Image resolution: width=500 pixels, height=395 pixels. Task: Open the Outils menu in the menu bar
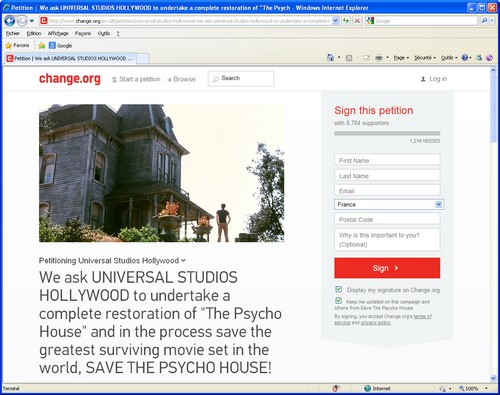coord(104,33)
